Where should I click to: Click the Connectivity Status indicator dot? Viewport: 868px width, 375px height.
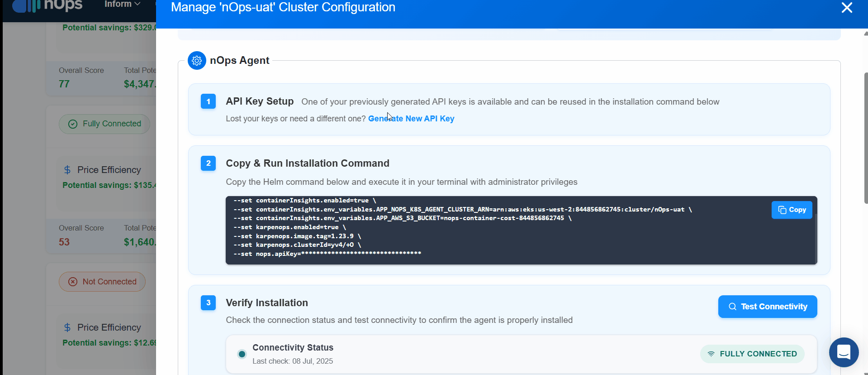tap(242, 354)
